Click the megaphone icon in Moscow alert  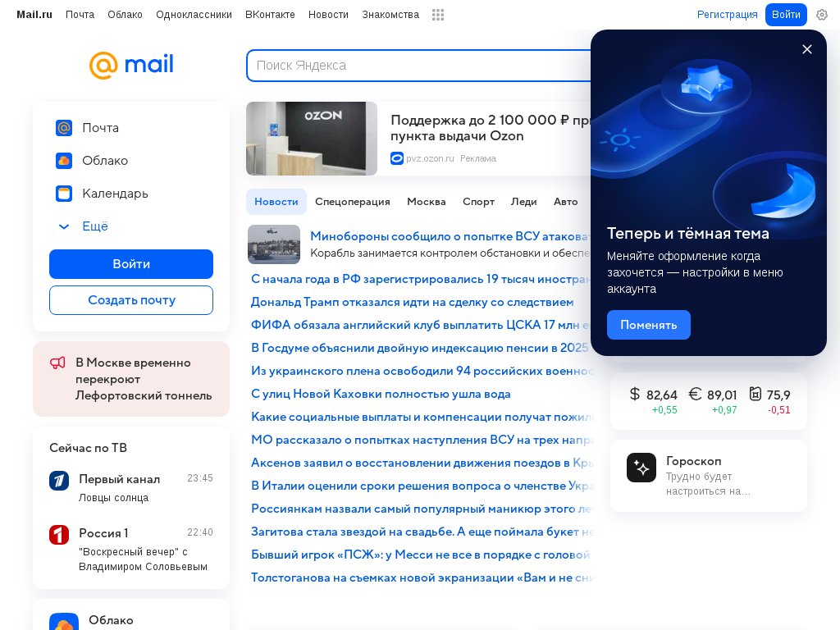click(58, 363)
